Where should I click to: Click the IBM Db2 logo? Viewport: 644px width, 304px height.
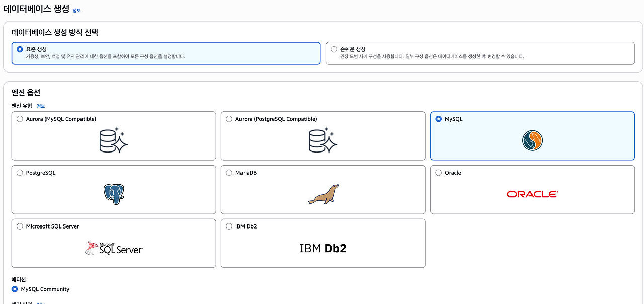(323, 248)
